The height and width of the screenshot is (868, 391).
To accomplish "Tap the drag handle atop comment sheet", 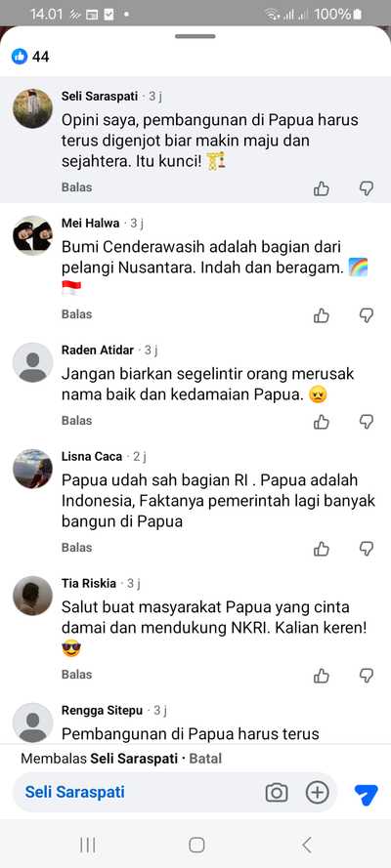I will click(195, 36).
